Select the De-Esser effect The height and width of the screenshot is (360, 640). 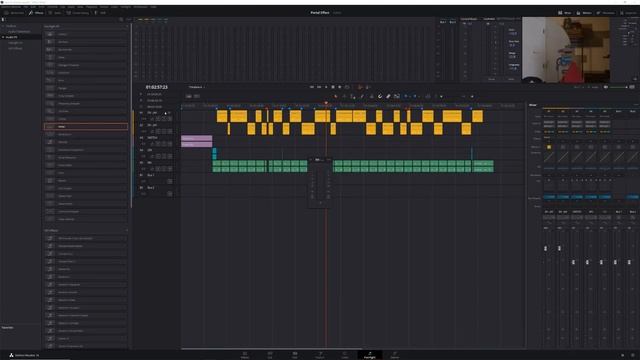coord(86,42)
